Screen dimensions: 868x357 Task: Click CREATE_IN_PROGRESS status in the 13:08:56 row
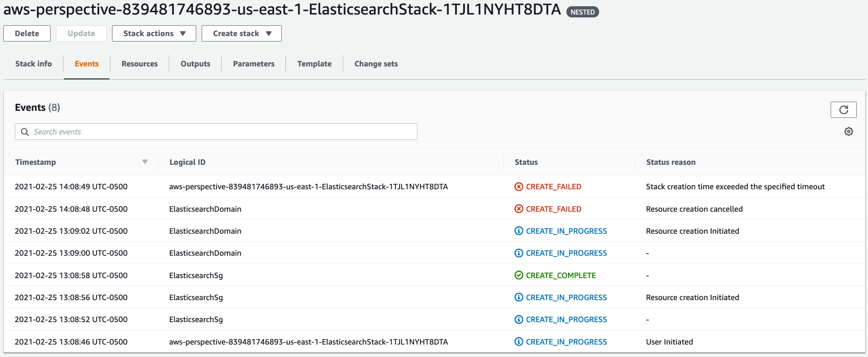(x=566, y=297)
